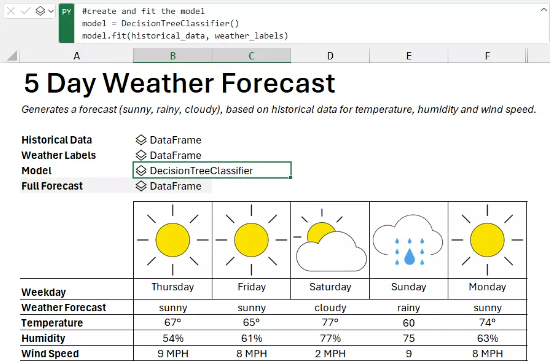
Task: Open the Python output type dropdown arrow
Action: coord(51,12)
